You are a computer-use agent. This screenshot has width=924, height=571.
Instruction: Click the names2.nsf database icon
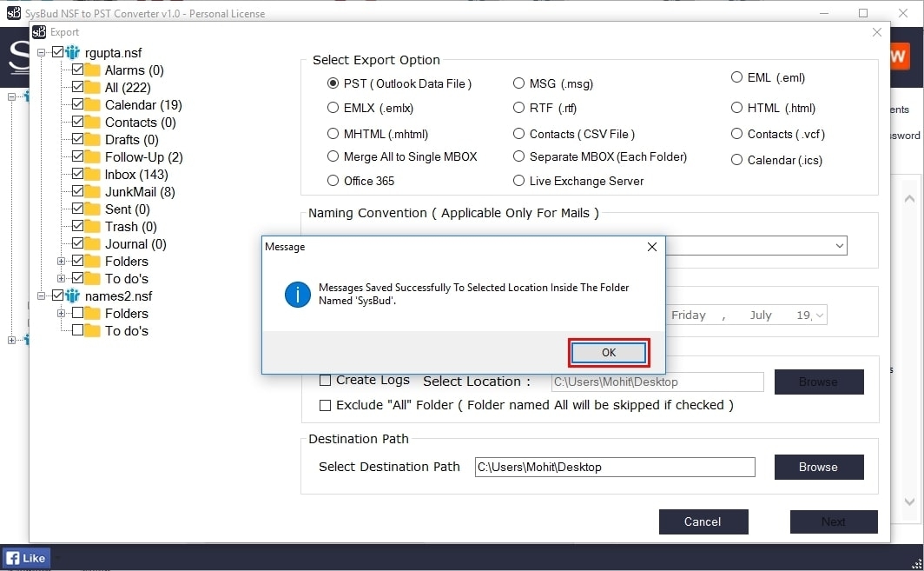[72, 295]
